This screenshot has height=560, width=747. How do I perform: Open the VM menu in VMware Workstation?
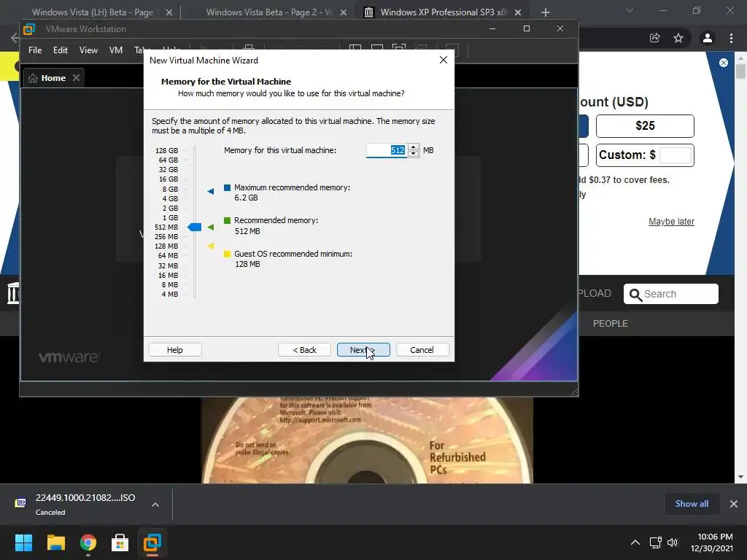116,50
